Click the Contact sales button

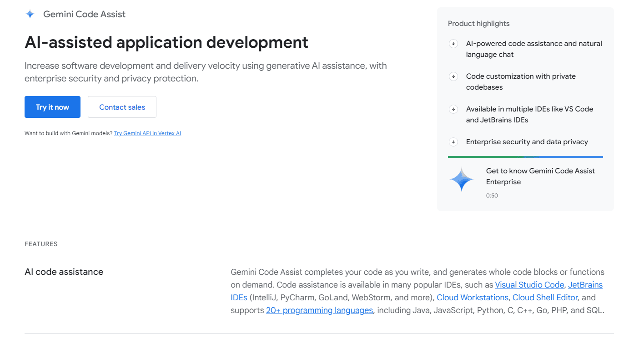coord(122,107)
